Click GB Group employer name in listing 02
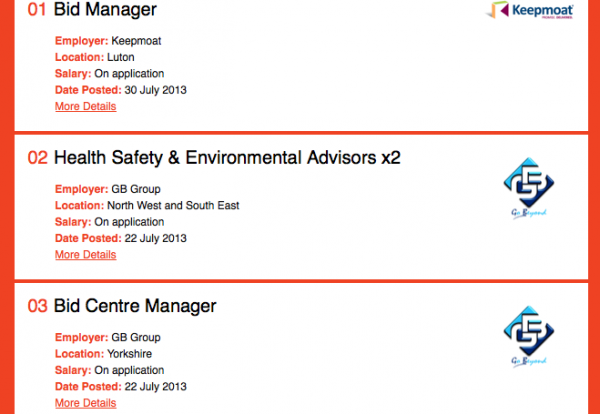The width and height of the screenshot is (600, 414). pyautogui.click(x=136, y=189)
